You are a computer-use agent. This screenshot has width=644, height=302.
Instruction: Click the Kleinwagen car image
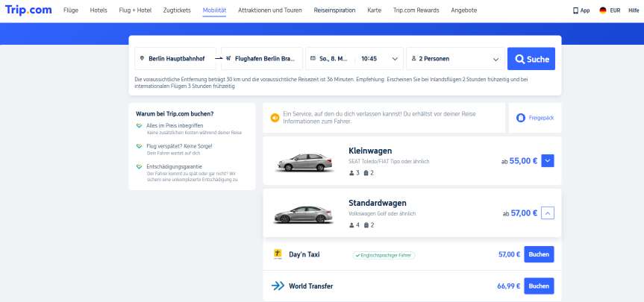304,162
